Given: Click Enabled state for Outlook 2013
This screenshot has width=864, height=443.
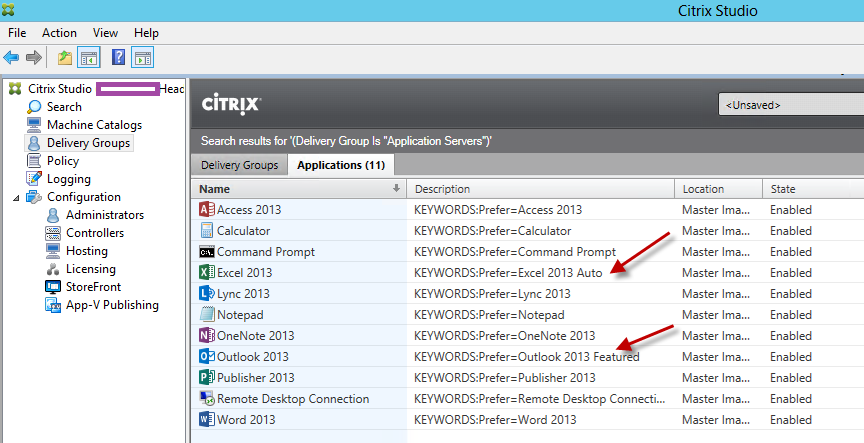Looking at the screenshot, I should pyautogui.click(x=791, y=356).
